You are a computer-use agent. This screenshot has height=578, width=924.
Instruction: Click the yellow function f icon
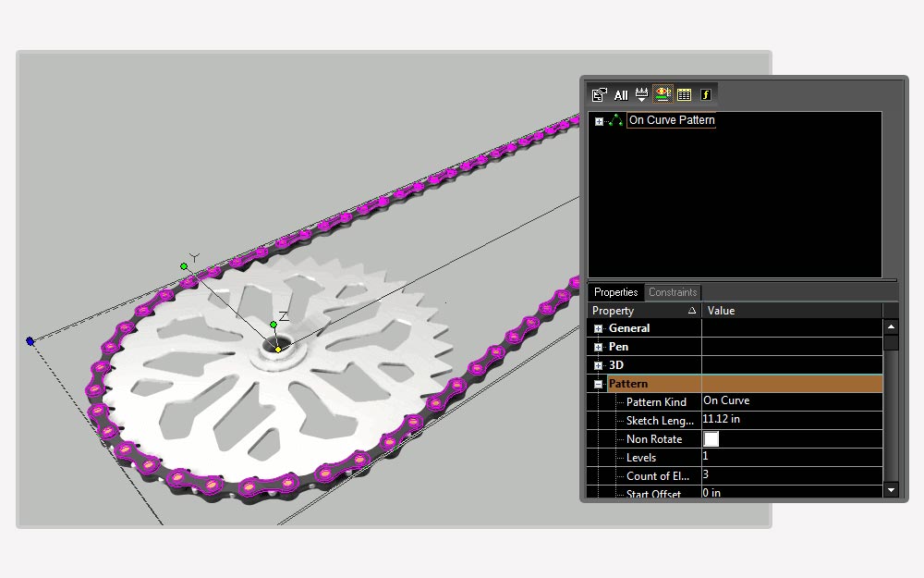tap(705, 94)
